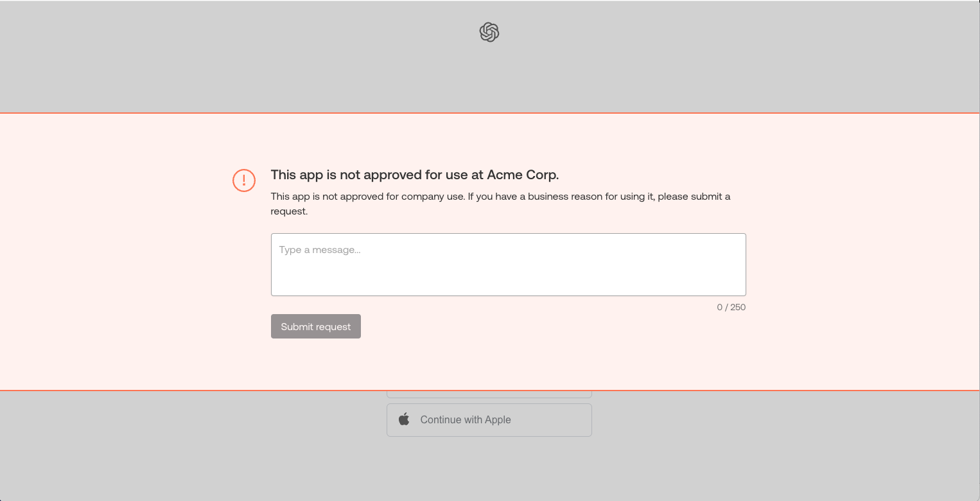The height and width of the screenshot is (501, 980).
Task: Click the Apple logo icon
Action: (404, 419)
